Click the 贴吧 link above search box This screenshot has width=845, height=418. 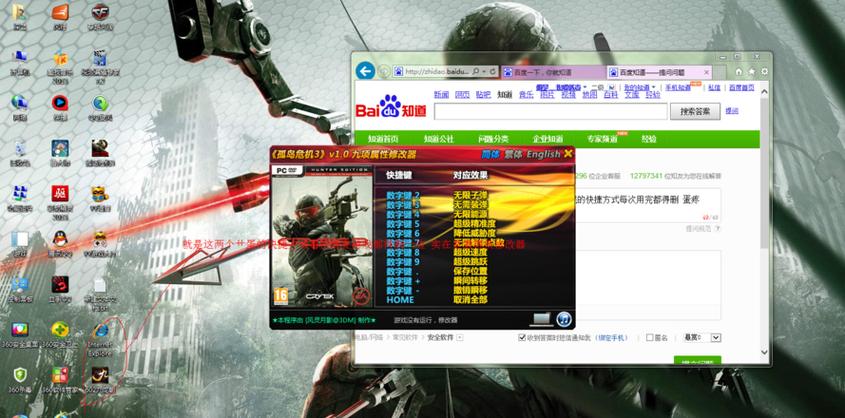483,95
